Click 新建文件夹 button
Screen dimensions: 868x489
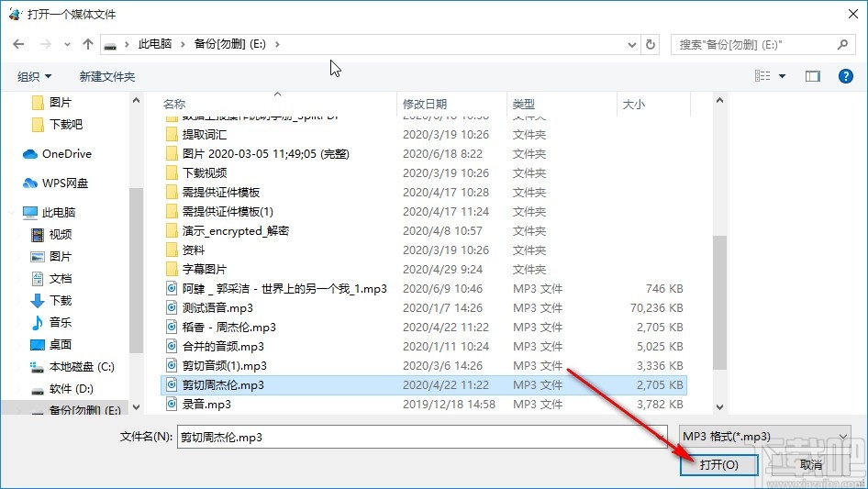coord(106,76)
